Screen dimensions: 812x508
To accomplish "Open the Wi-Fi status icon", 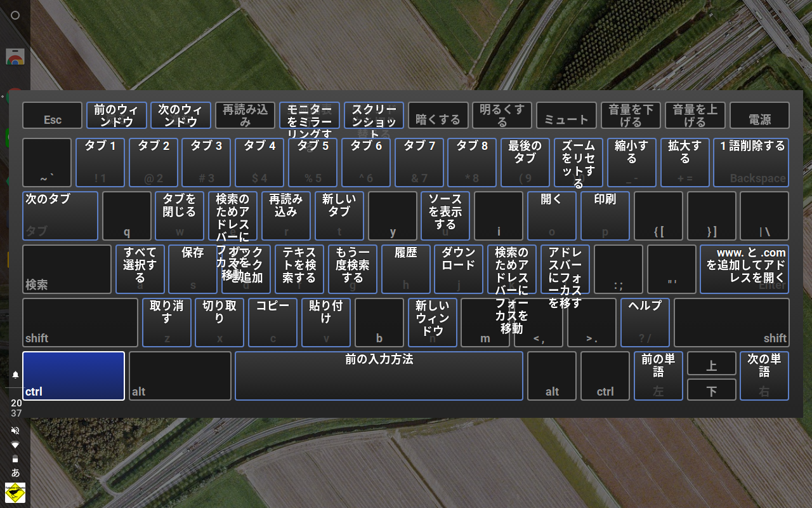I will click(x=15, y=444).
